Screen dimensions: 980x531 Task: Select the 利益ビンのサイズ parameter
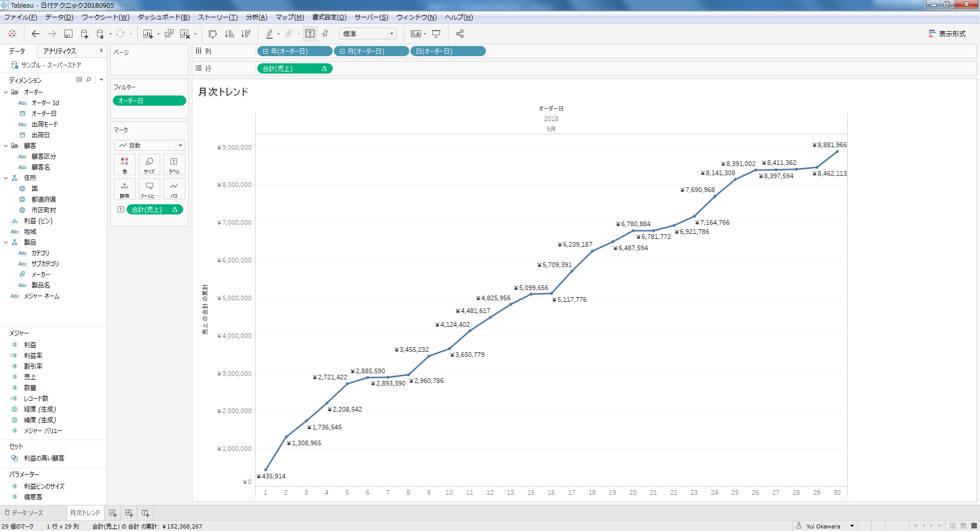(44, 487)
